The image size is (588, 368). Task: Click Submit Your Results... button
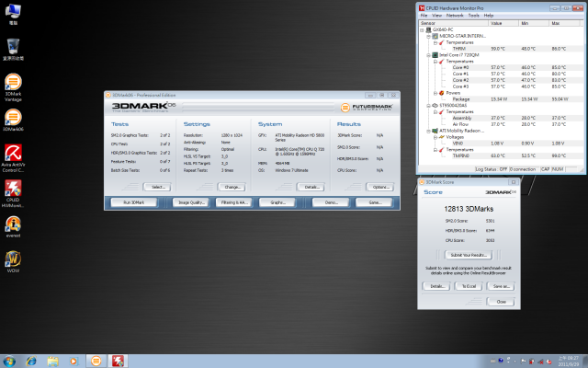[x=469, y=255]
